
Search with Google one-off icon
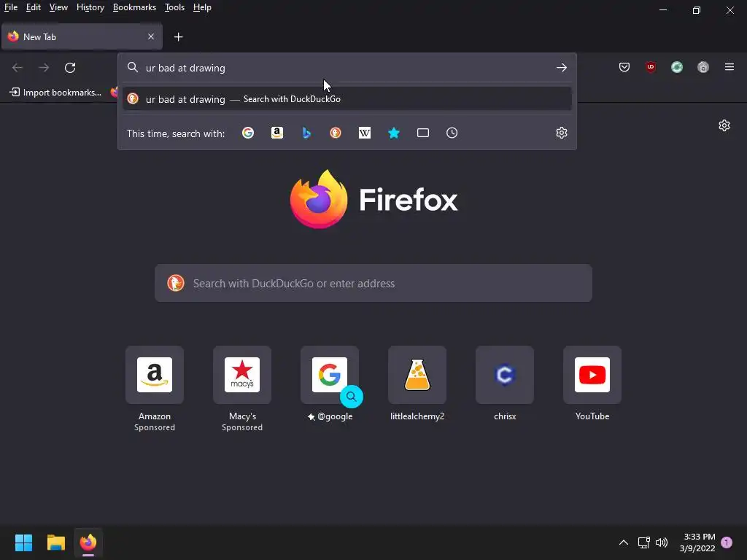(x=248, y=133)
